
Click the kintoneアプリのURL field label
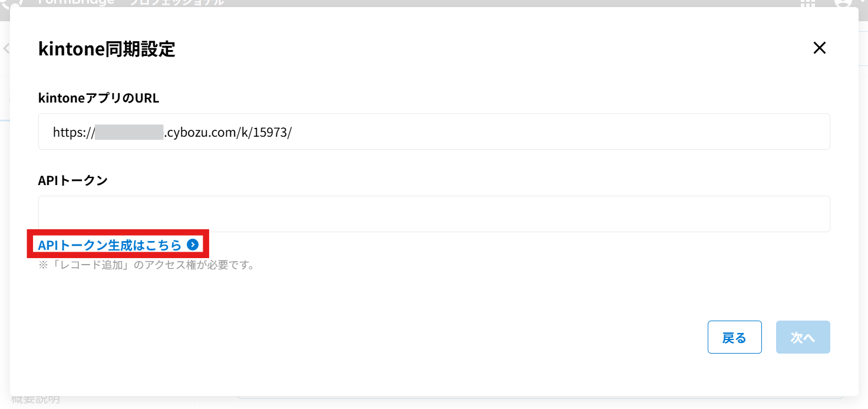tap(98, 98)
